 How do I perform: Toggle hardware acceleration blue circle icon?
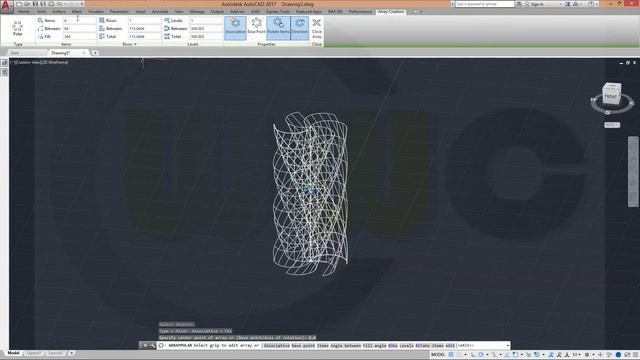coord(618,355)
